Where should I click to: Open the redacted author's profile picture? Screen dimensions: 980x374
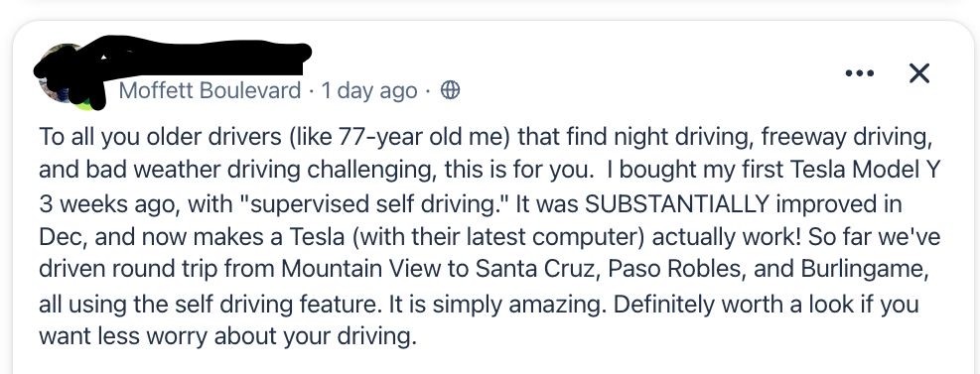coord(63,75)
